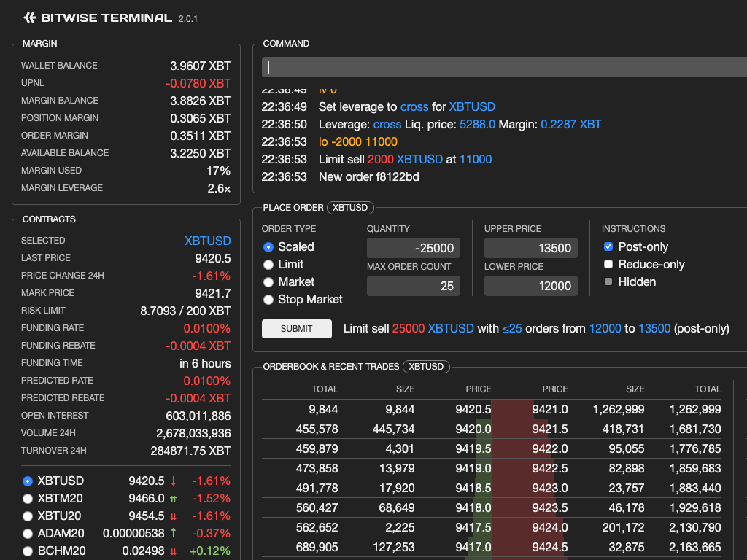
Task: Click bid size 445,734 in orderbook
Action: 393,429
